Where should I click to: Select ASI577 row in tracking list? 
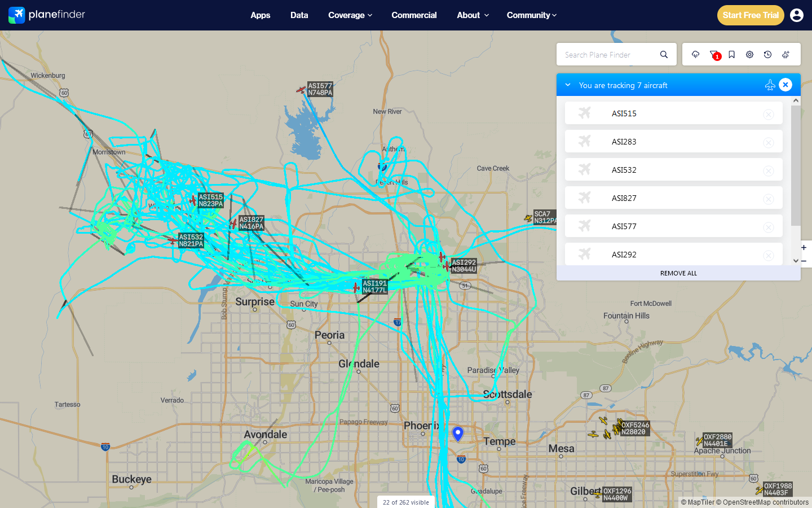(674, 226)
